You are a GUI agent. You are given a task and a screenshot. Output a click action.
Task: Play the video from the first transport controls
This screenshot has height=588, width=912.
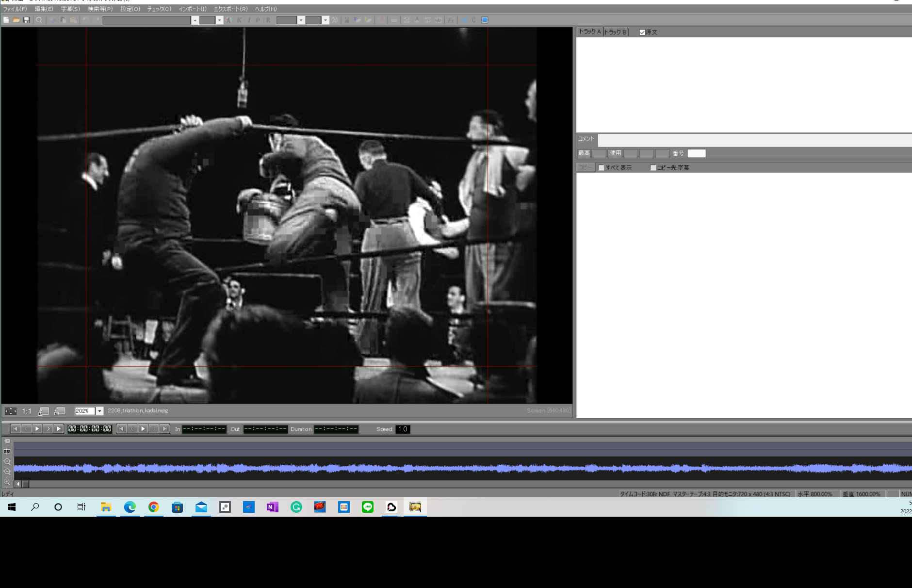click(x=37, y=429)
